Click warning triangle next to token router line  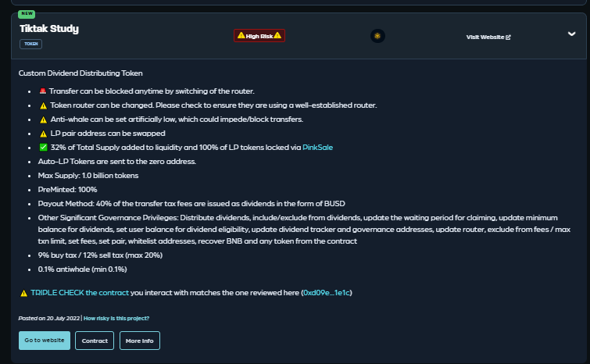pos(43,105)
